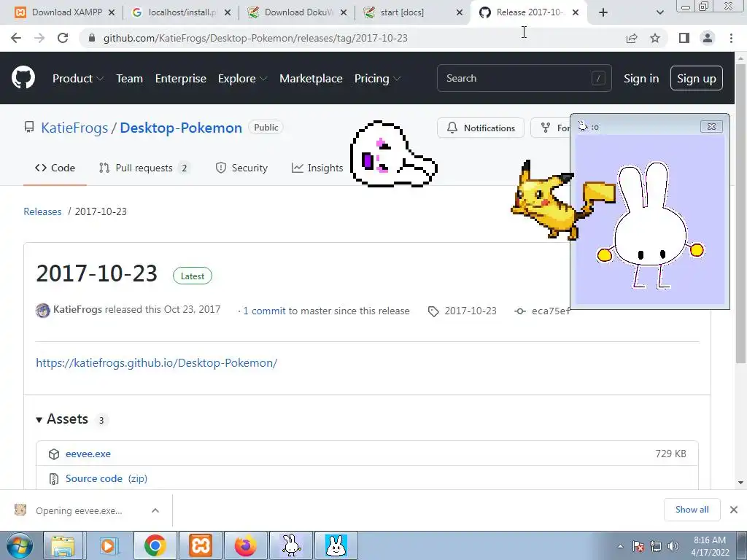This screenshot has height=560, width=747.
Task: Open the Pull requests tab
Action: [144, 168]
